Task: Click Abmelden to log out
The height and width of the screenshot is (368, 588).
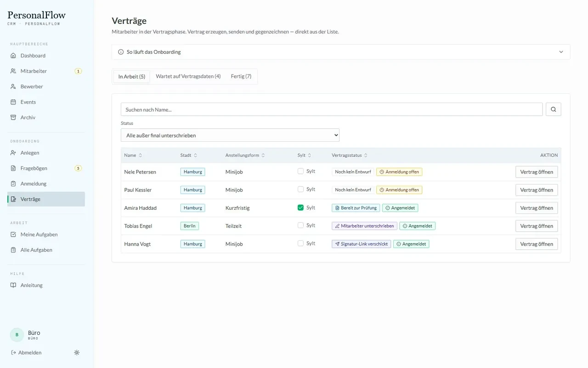Action: [x=26, y=353]
